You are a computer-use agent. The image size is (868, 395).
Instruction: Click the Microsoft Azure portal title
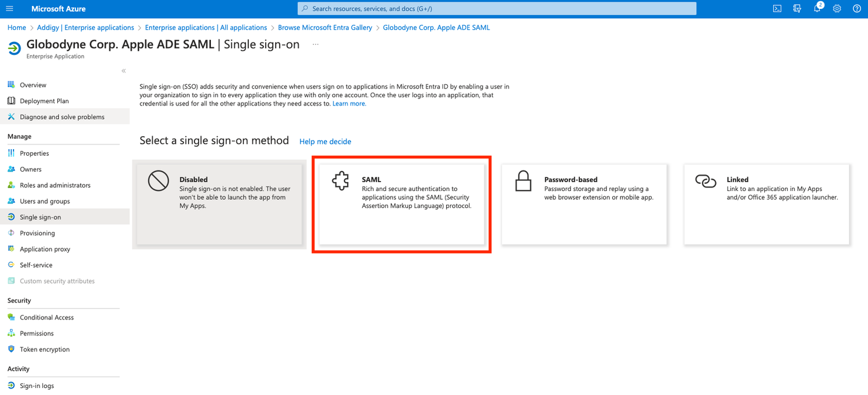(58, 9)
